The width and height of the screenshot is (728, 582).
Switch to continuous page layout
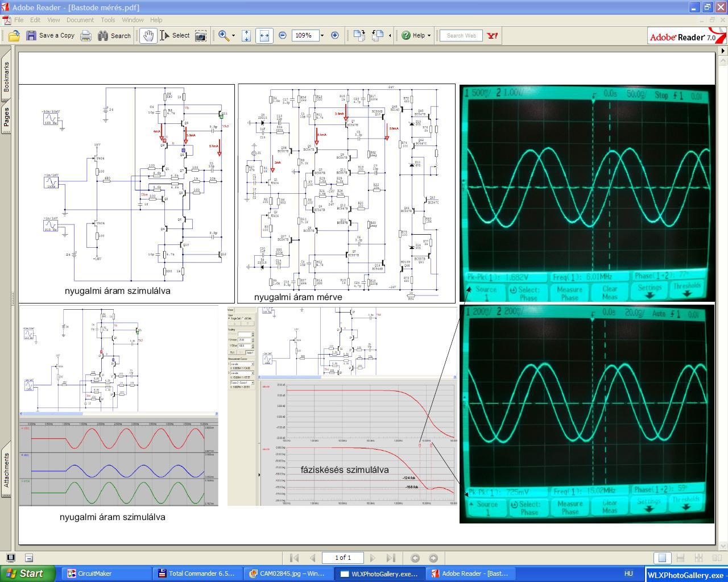pyautogui.click(x=680, y=558)
